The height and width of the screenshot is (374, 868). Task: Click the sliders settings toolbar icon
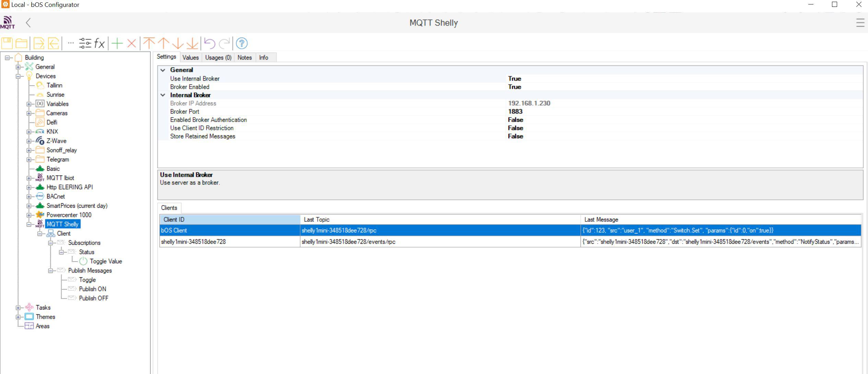pyautogui.click(x=85, y=44)
